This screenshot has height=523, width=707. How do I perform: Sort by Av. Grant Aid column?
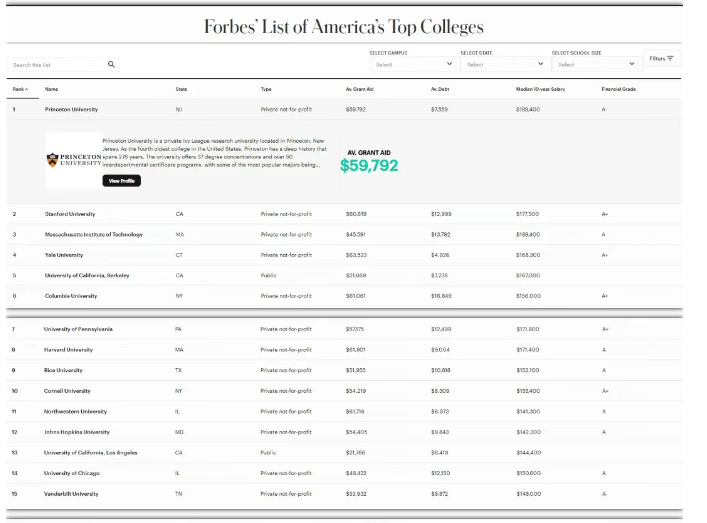click(x=360, y=89)
